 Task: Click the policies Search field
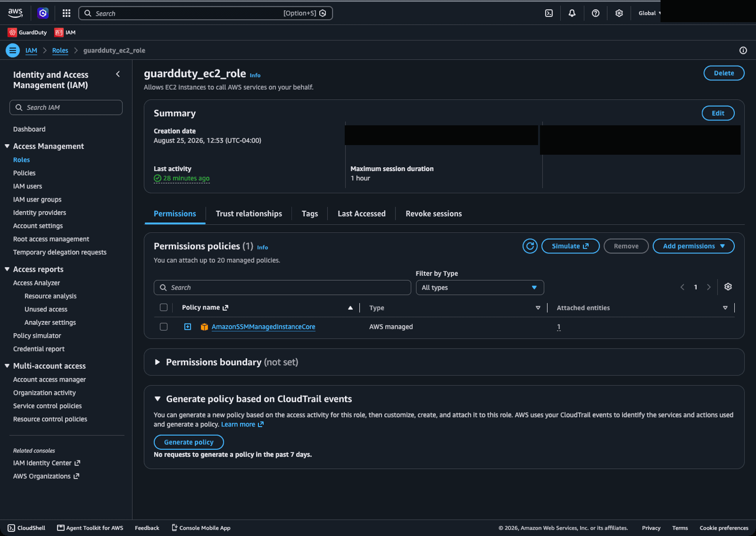pyautogui.click(x=283, y=287)
